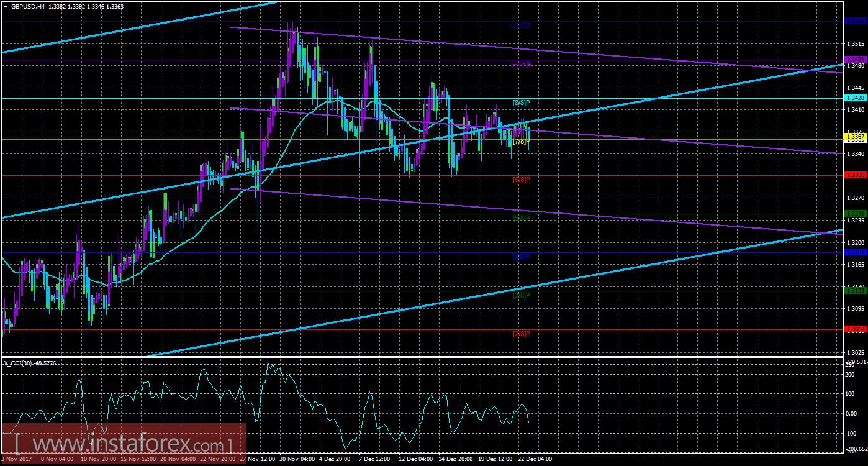Viewport: 868px width, 466px height.
Task: Click the CCI scale value 0.00
Action: pos(852,413)
